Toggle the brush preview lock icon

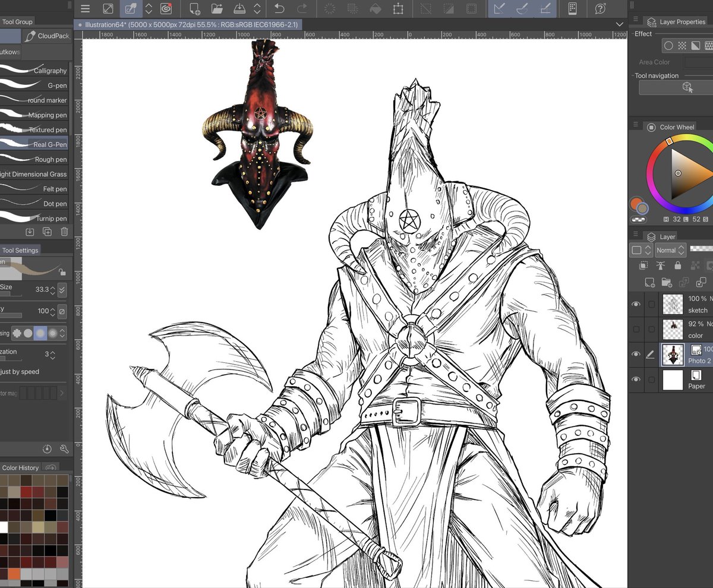62,272
